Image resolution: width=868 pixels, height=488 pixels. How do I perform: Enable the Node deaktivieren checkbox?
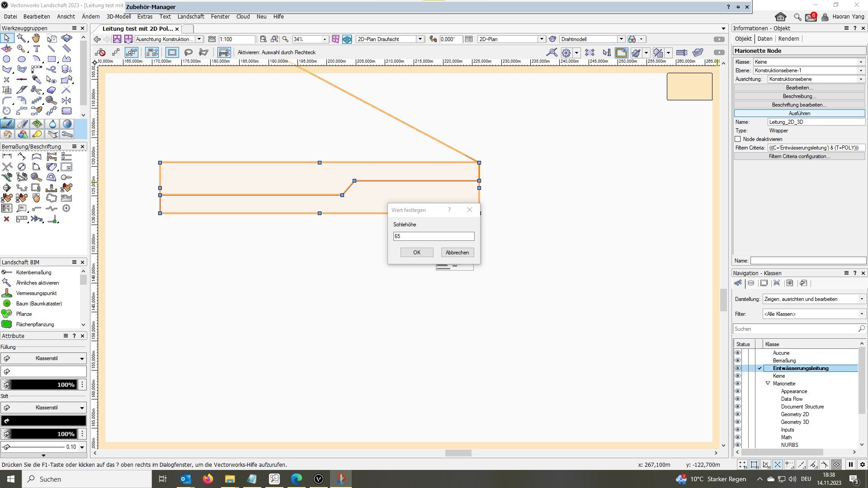(738, 139)
